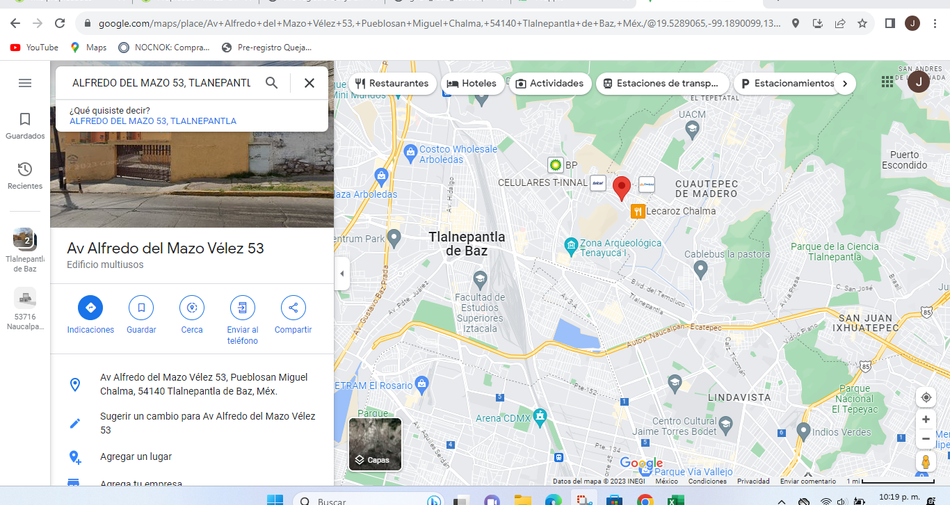The width and height of the screenshot is (950, 505).
Task: Click Indios Verdes marker
Action: (x=803, y=431)
